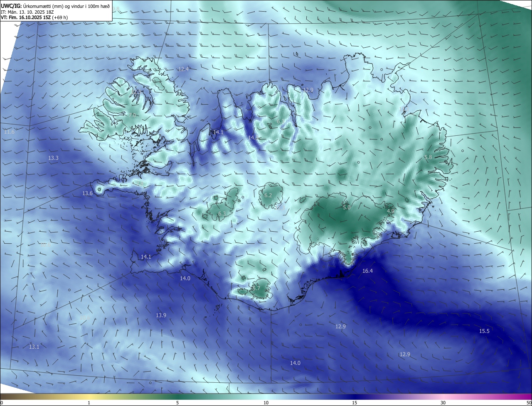Click the 7.0 value label over the Westfjords

pos(132,115)
